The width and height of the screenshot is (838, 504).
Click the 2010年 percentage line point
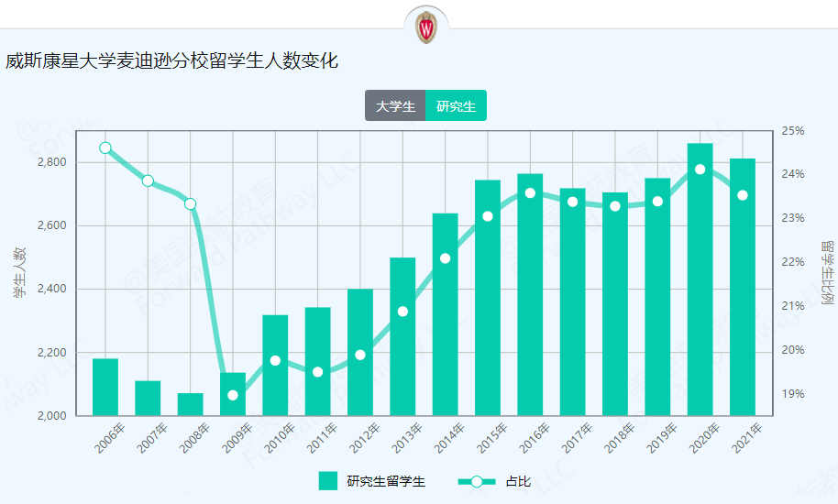(275, 361)
